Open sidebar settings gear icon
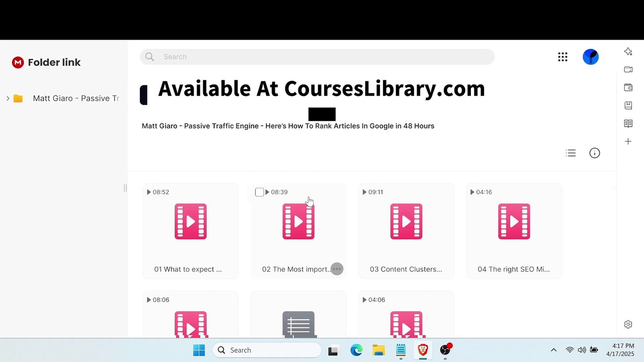Viewport: 644px width, 362px height. tap(628, 325)
